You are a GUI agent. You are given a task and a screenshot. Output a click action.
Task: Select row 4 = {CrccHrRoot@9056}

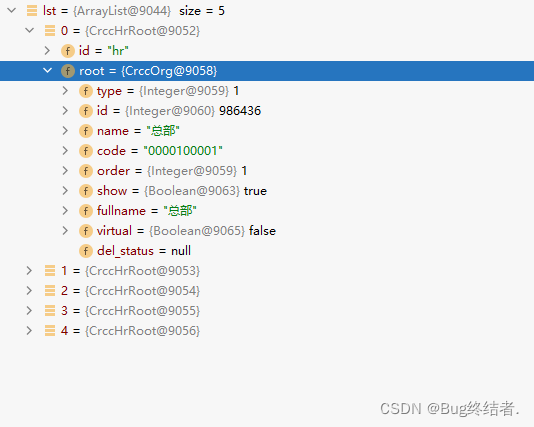coord(267,331)
